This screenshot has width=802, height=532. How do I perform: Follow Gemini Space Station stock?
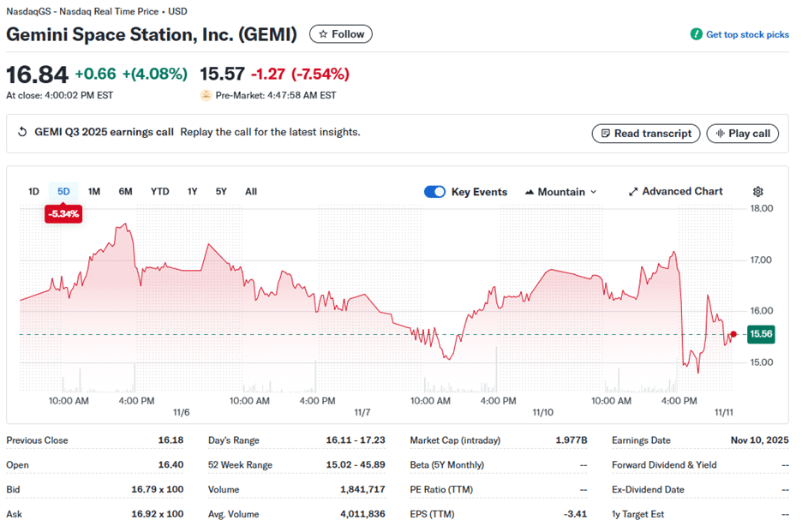click(x=340, y=34)
